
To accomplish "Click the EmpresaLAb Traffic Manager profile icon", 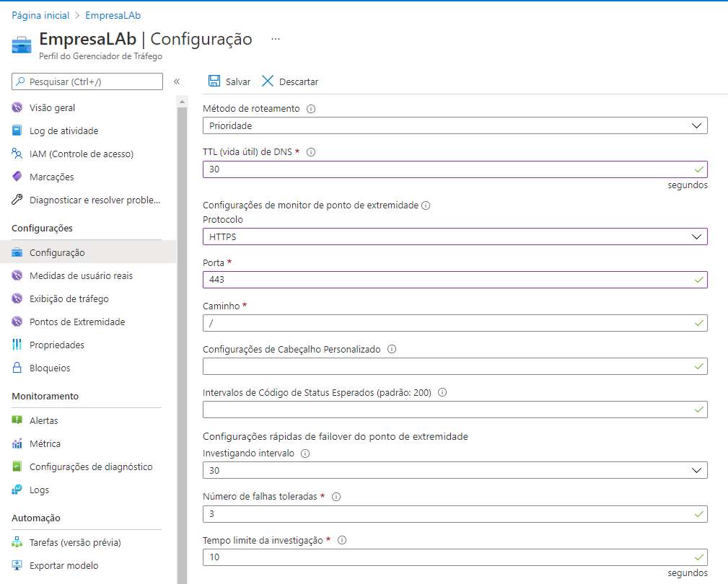I will click(x=22, y=45).
